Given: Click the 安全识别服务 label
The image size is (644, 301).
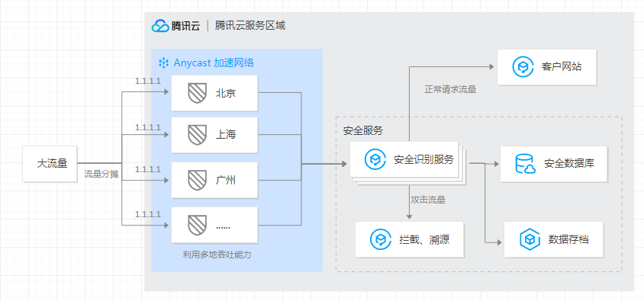Looking at the screenshot, I should tap(423, 159).
